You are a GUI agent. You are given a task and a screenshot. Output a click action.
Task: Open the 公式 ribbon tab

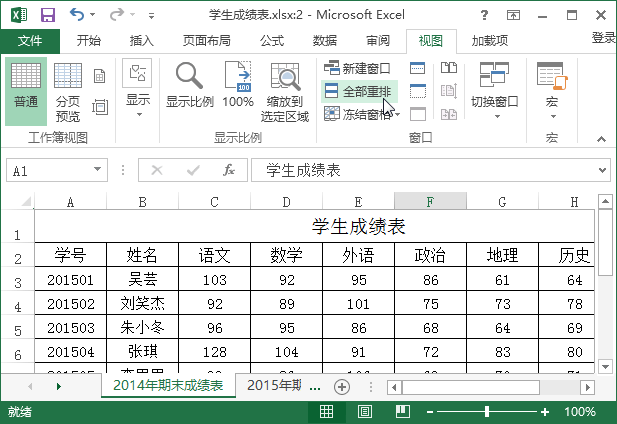click(x=272, y=41)
